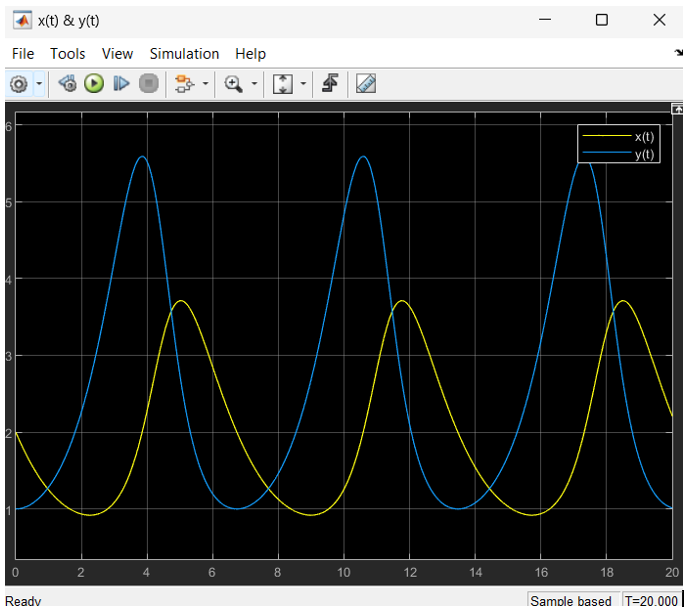The width and height of the screenshot is (687, 616).
Task: Open the Simulation menu
Action: (x=184, y=54)
